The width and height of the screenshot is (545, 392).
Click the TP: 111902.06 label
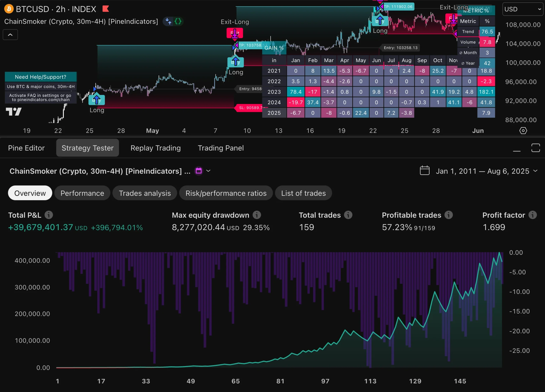[x=398, y=7]
